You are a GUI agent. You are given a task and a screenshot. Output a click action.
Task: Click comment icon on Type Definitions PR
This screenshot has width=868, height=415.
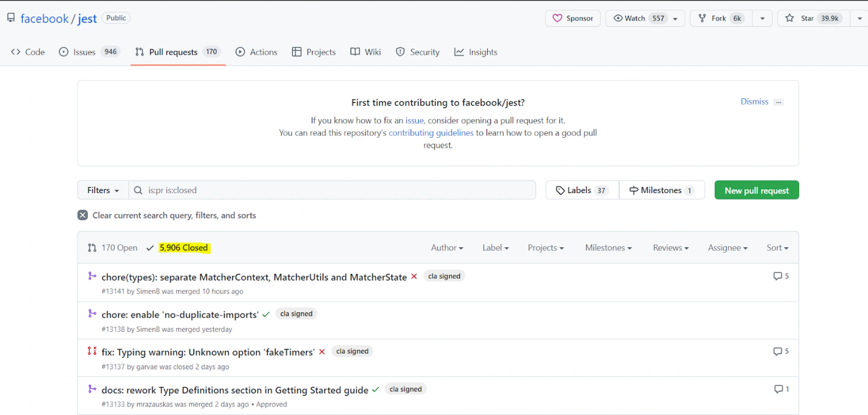click(x=781, y=389)
